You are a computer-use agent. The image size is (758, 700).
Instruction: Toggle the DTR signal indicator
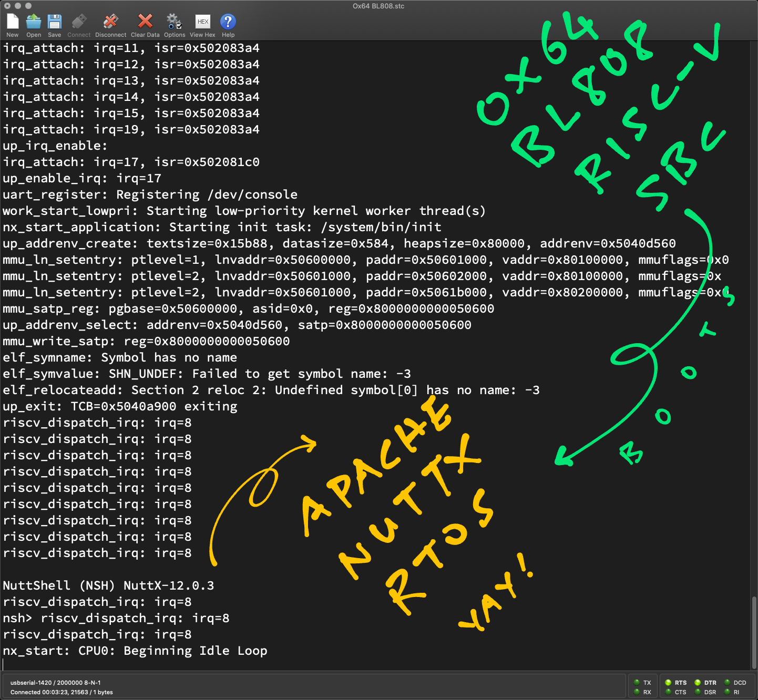(x=698, y=683)
